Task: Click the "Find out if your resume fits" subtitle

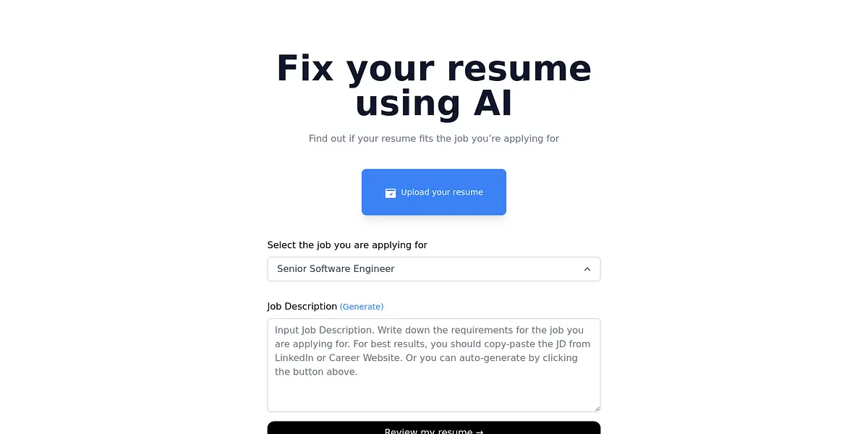Action: coord(434,139)
